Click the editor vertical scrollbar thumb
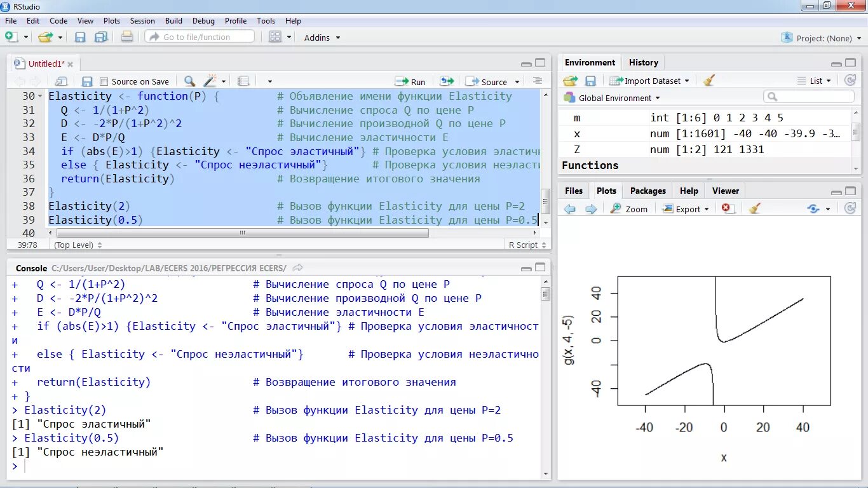Image resolution: width=868 pixels, height=488 pixels. point(545,201)
